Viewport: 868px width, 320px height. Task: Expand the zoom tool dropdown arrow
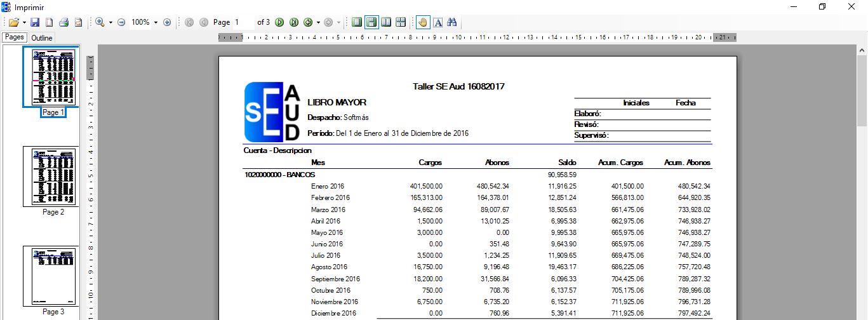110,22
